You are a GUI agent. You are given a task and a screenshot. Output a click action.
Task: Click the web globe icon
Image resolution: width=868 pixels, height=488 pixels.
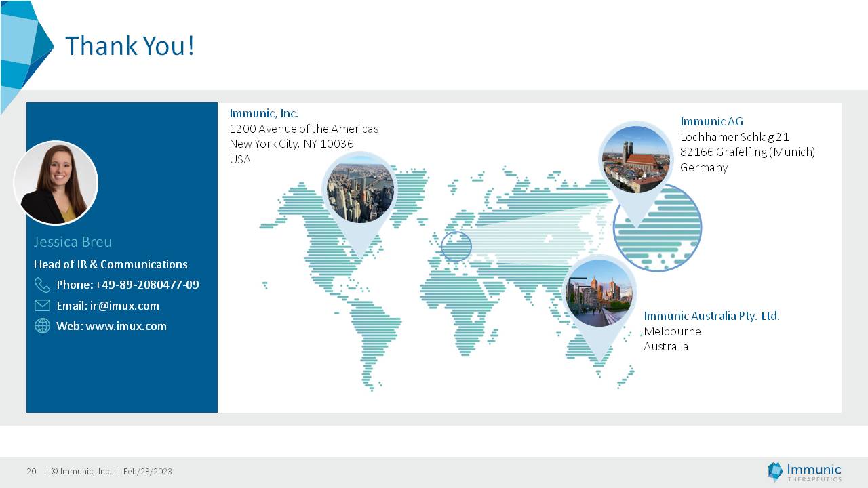42,326
